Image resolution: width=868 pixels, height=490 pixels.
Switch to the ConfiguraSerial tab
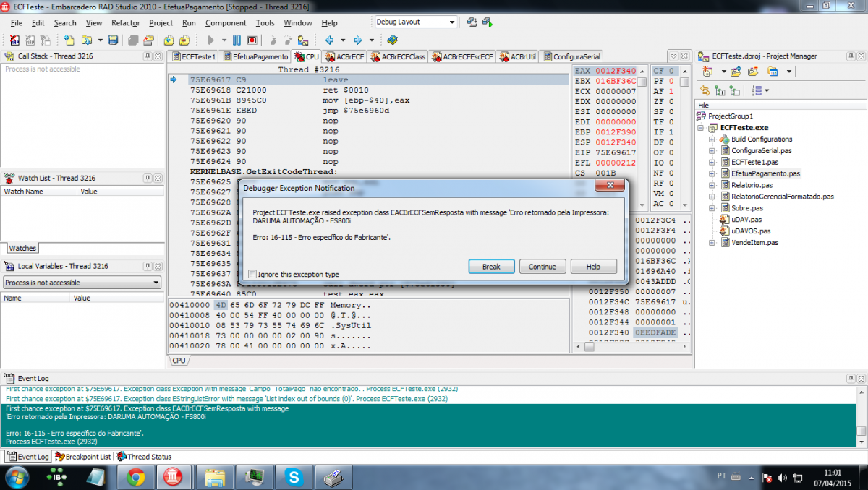(x=571, y=56)
